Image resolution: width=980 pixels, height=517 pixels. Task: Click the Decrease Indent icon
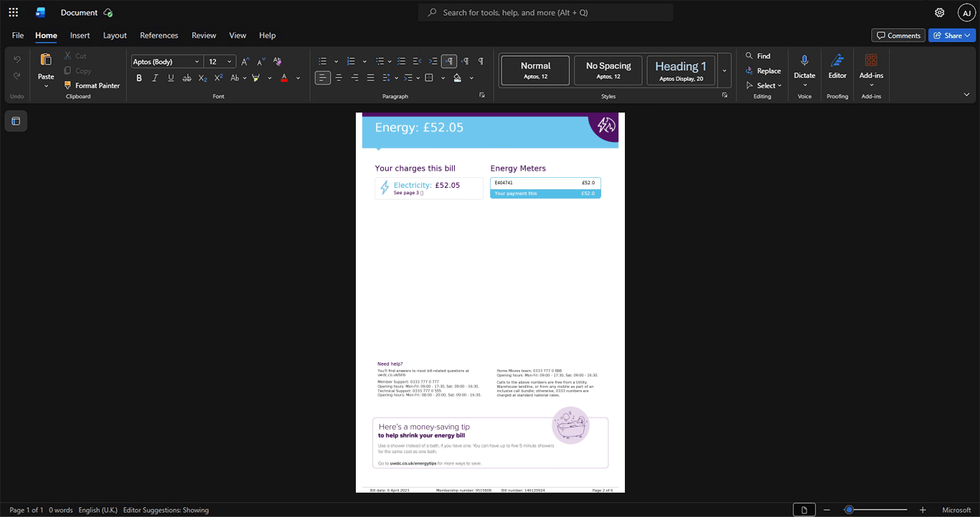[x=418, y=62]
